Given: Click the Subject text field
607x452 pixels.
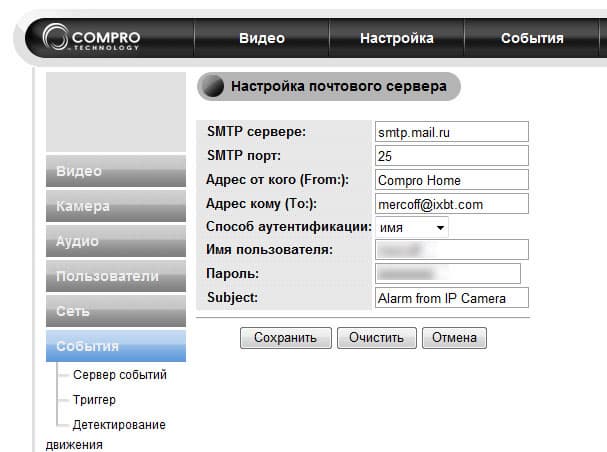Looking at the screenshot, I should (x=451, y=298).
